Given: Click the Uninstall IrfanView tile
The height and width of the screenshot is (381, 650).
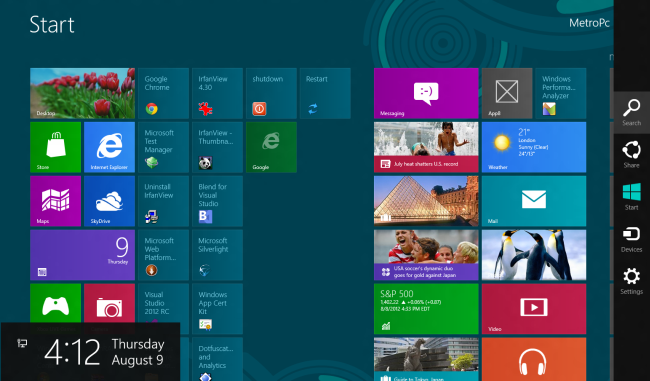Looking at the screenshot, I should click(x=163, y=201).
